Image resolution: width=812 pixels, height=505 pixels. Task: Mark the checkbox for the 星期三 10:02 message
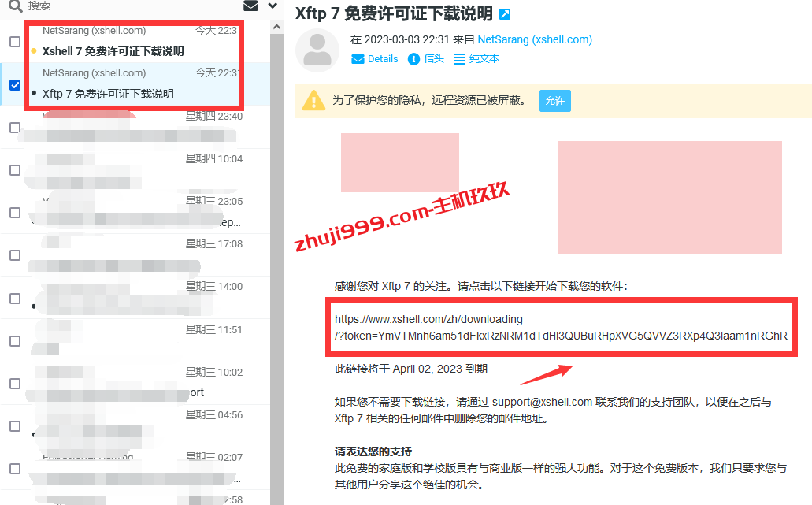[x=15, y=384]
